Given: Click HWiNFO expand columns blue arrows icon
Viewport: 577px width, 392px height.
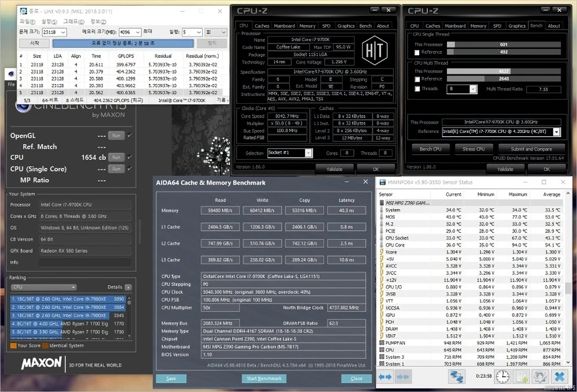Looking at the screenshot, I should coord(385,377).
